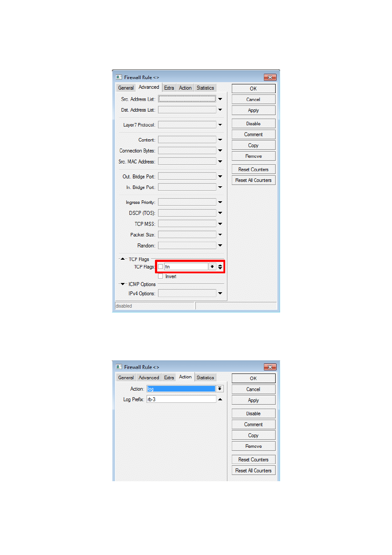392x555 pixels.
Task: Click the Src. MAC Address input field
Action: [187, 162]
